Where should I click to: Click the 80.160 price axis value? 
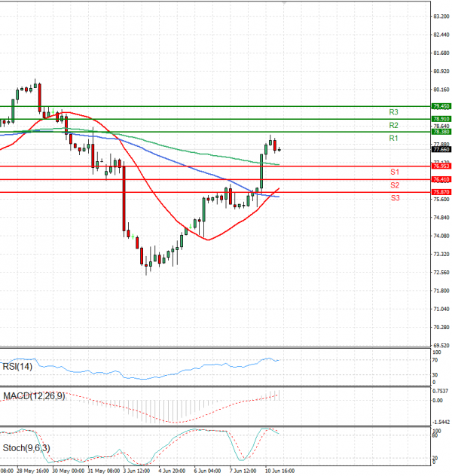(441, 90)
